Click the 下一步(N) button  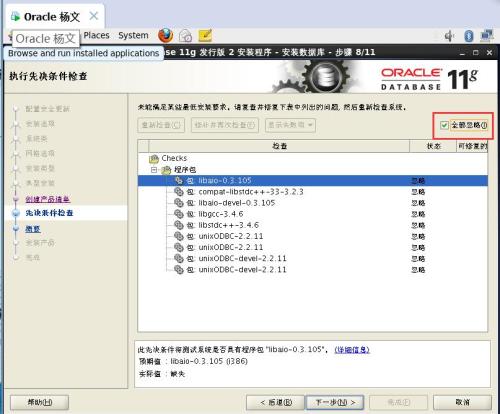click(x=335, y=402)
